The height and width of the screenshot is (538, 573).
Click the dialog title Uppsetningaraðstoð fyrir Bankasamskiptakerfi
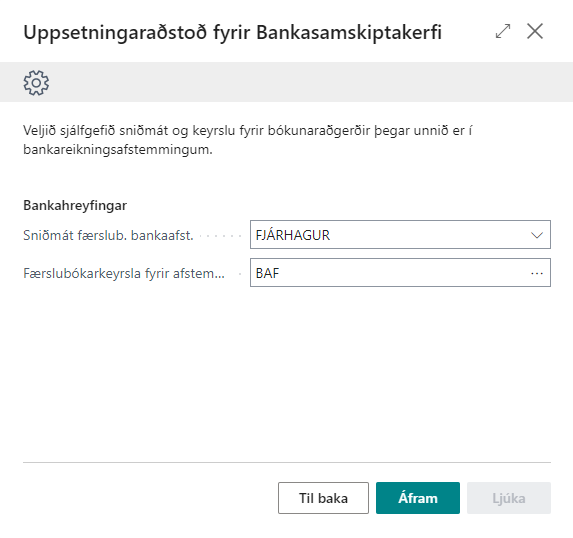pos(233,32)
